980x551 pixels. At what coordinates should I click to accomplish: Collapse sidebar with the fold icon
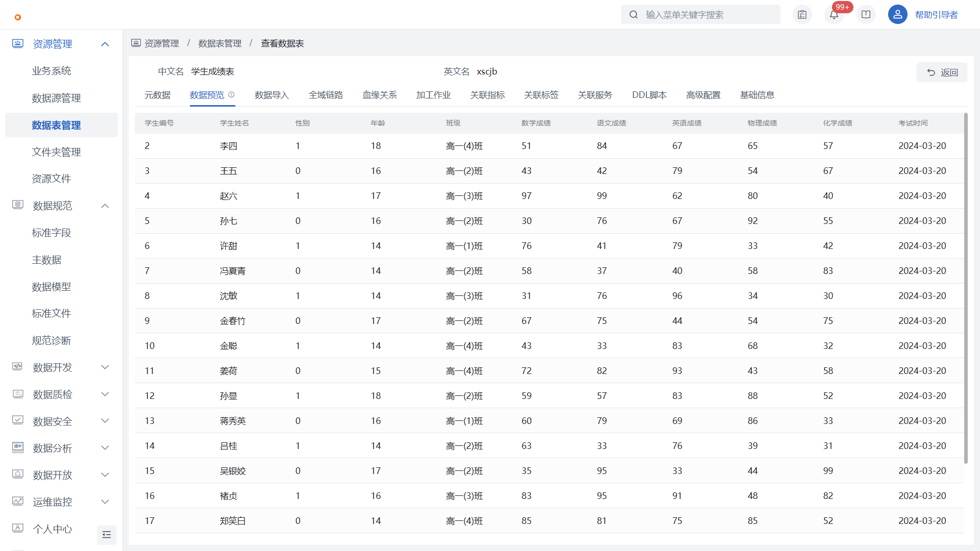(x=107, y=535)
